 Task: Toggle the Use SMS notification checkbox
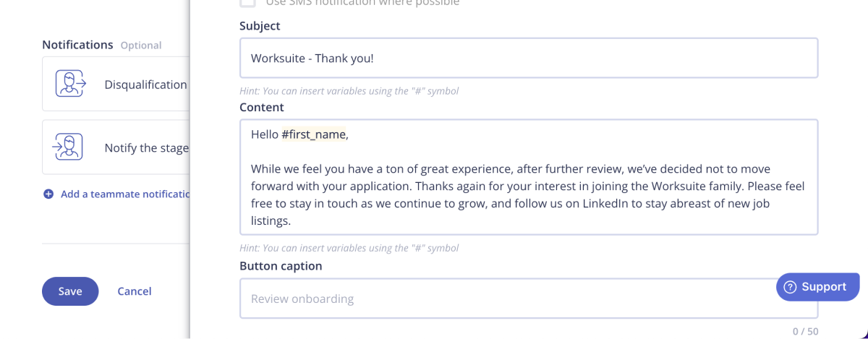coord(247,3)
